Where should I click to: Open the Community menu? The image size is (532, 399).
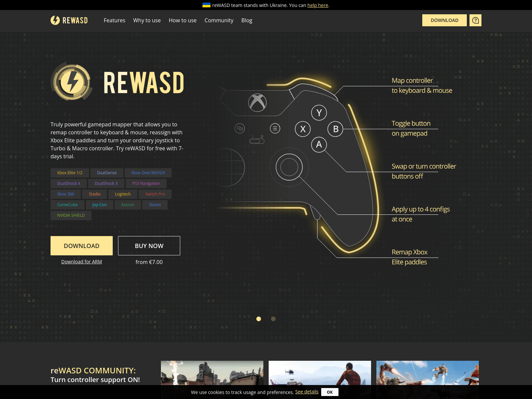pos(219,20)
